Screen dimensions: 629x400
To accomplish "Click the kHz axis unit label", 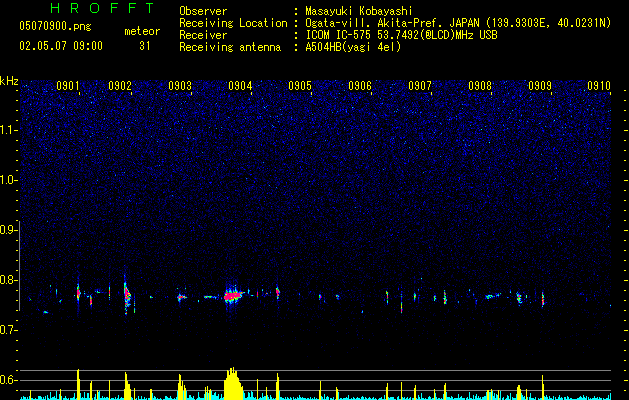I will [9, 81].
